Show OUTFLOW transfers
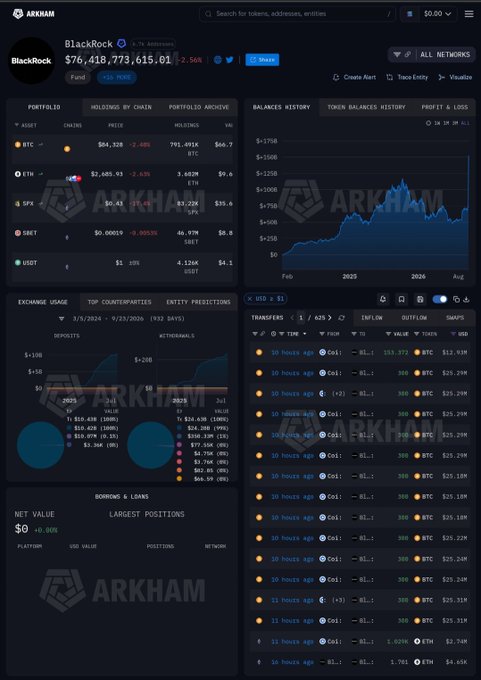 pos(414,318)
